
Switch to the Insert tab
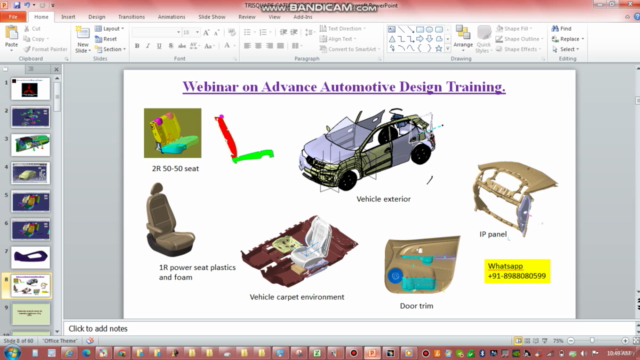(x=68, y=17)
